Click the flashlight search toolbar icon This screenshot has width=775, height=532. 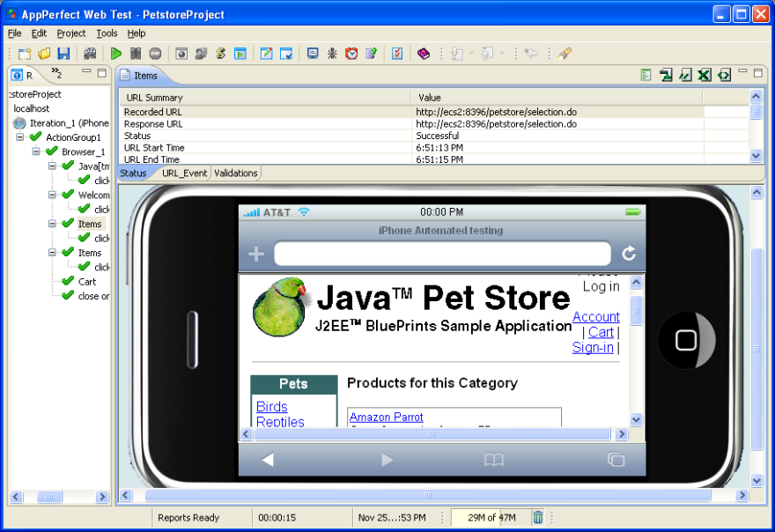[x=565, y=54]
